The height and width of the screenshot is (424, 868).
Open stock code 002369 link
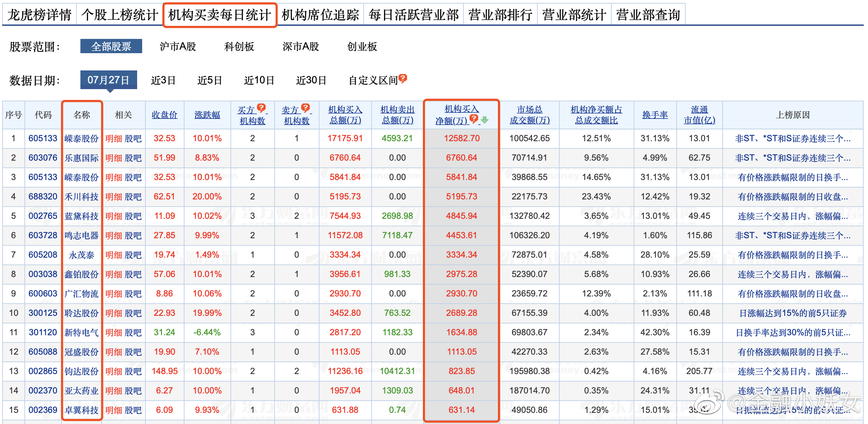coord(43,410)
